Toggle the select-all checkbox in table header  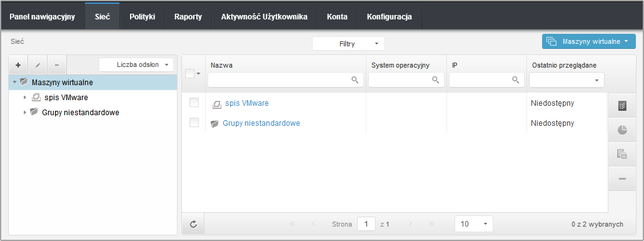189,74
